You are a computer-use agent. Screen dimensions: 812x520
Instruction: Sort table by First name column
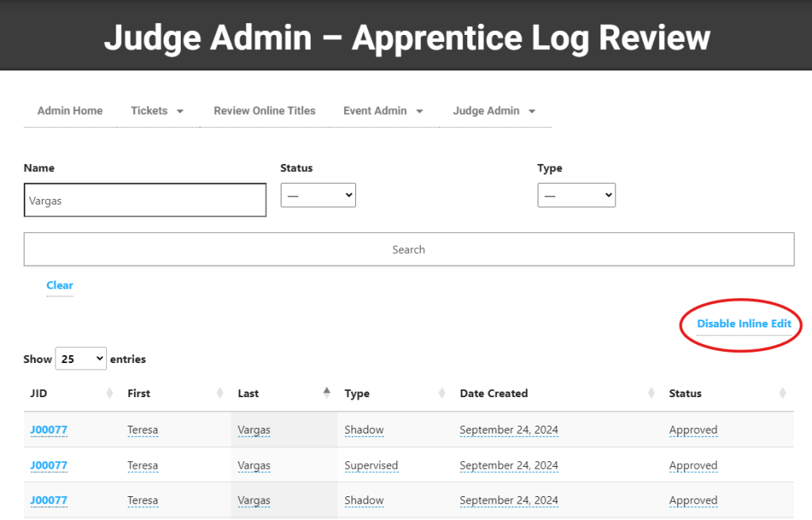(220, 393)
